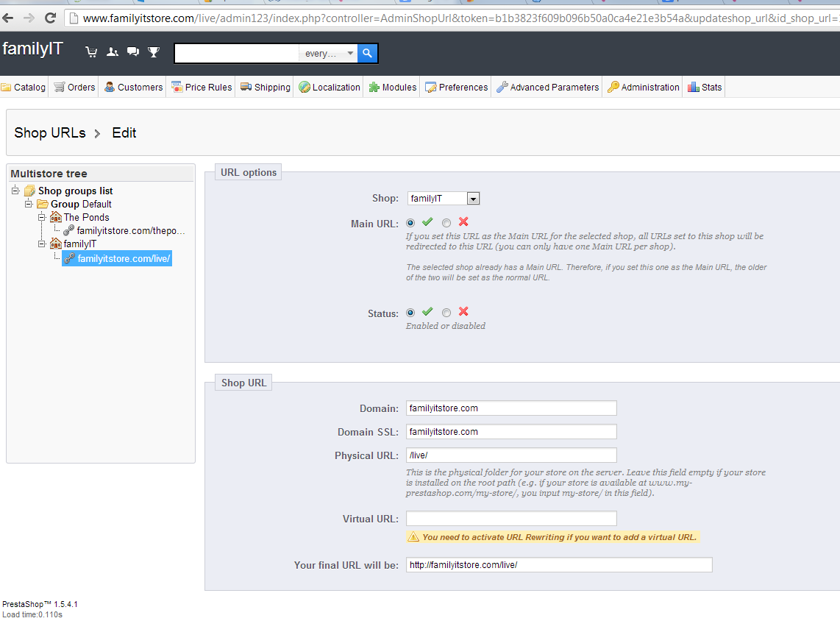Collapse The Ponds tree node
The width and height of the screenshot is (840, 621).
(42, 216)
